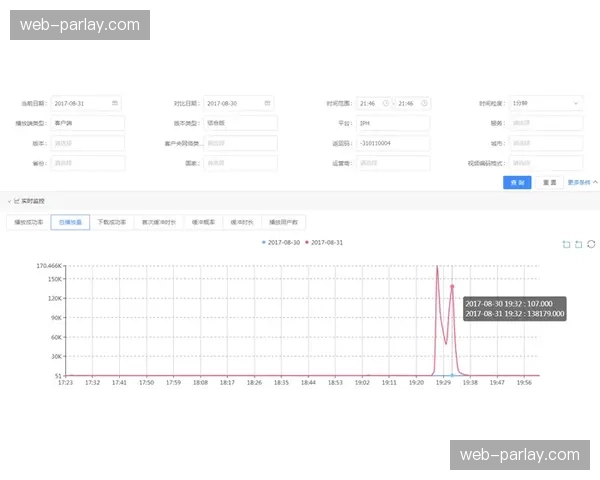Click the blue 查询 button
Viewport: 600px width, 480px height.
pos(517,183)
